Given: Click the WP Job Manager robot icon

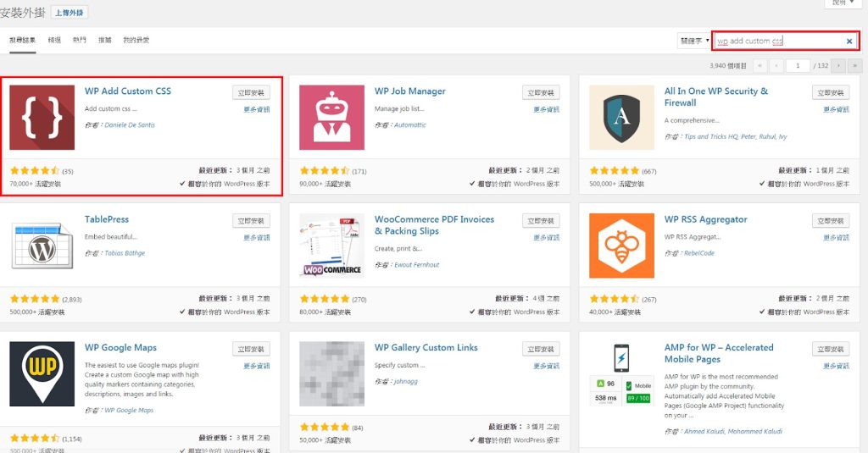Looking at the screenshot, I should [331, 117].
